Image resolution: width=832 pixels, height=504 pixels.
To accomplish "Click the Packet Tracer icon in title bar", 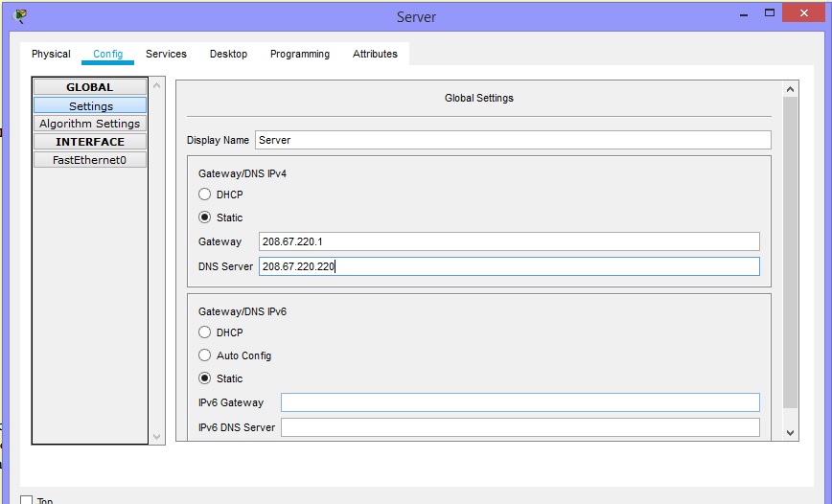I will click(20, 15).
